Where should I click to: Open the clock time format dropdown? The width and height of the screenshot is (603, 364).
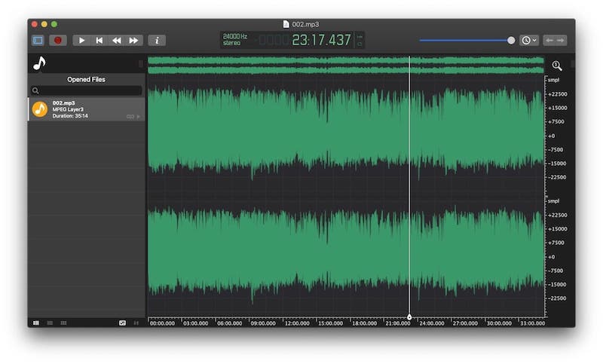[x=529, y=40]
